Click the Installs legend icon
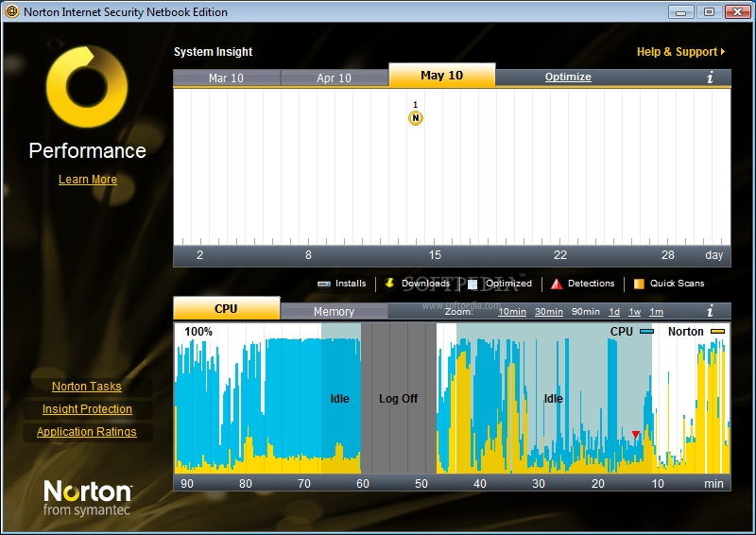Image resolution: width=756 pixels, height=535 pixels. click(x=323, y=284)
